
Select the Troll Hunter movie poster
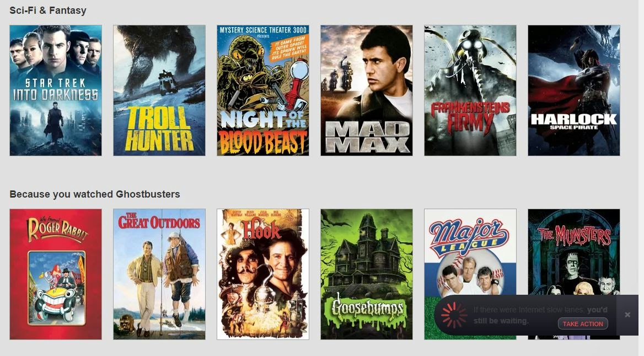coord(159,91)
